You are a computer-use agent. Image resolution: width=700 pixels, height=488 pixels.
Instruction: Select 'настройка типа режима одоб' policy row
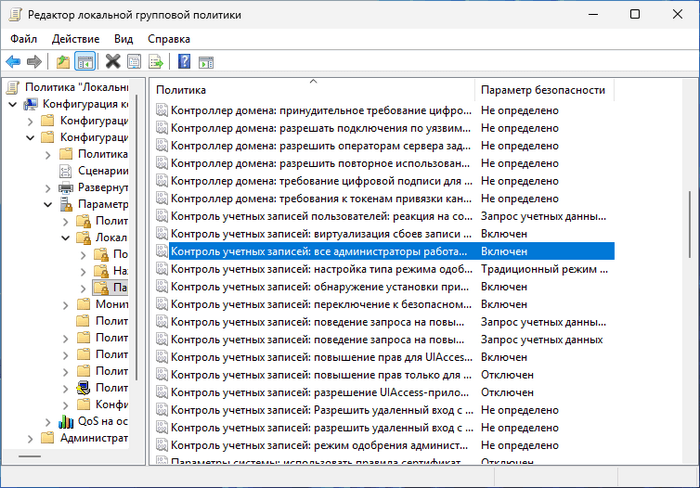(383, 269)
